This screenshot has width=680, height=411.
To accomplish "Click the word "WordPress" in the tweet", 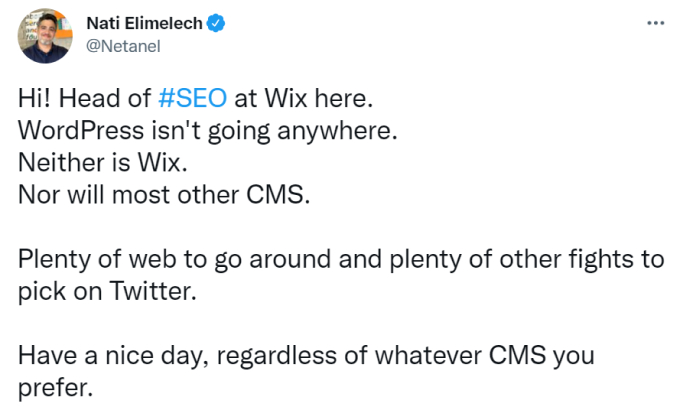I will pos(80,131).
